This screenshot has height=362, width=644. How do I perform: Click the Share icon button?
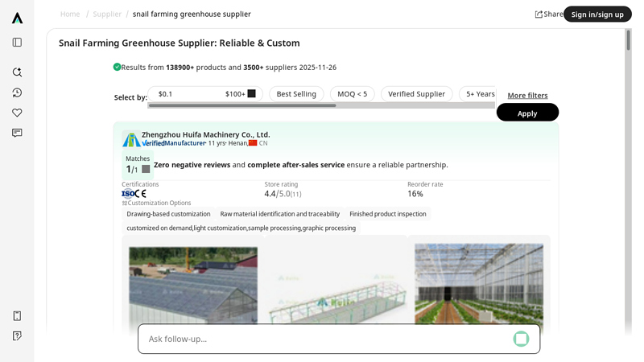(549, 14)
